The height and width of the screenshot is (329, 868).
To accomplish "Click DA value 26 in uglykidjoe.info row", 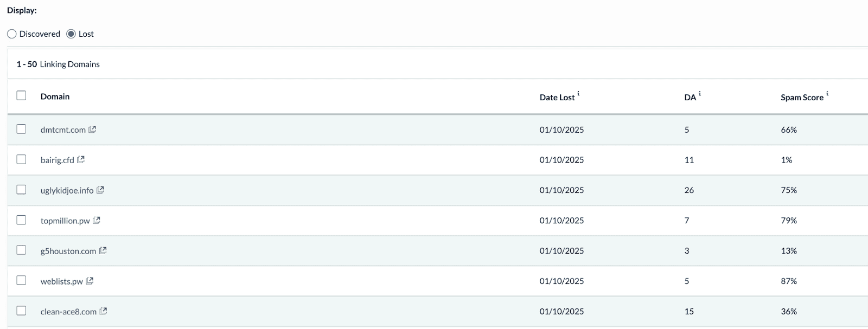I will click(x=689, y=191).
